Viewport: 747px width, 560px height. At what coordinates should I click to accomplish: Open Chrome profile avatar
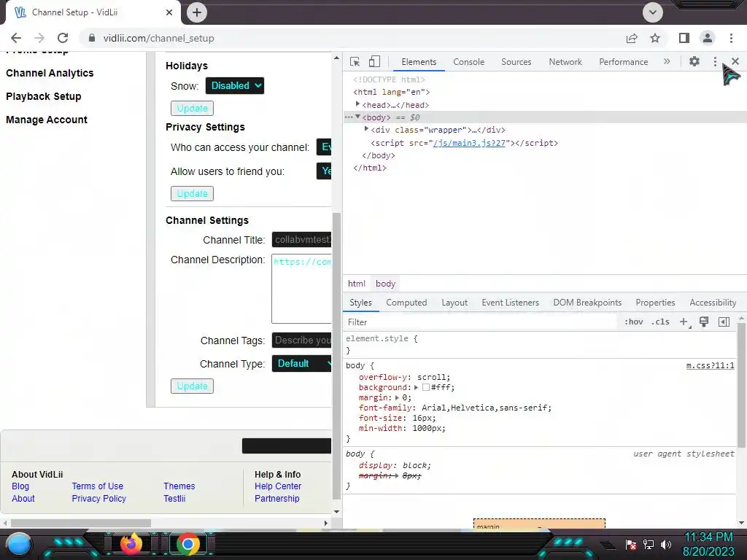coord(708,38)
